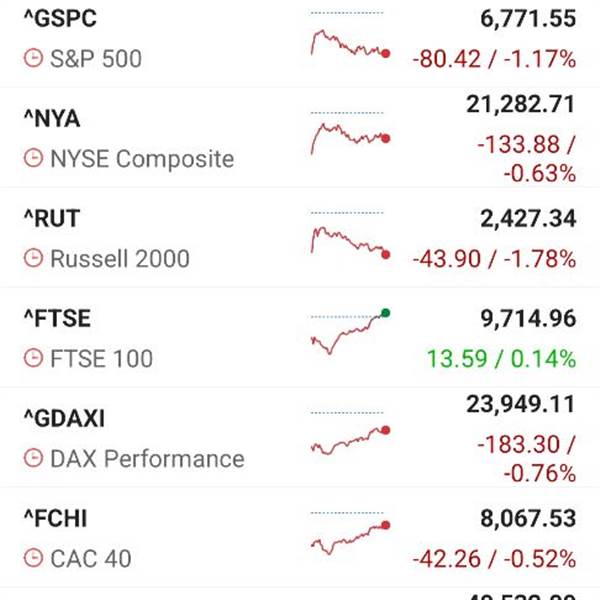Click the clock icon beside DAX Performance
The width and height of the screenshot is (600, 600).
(x=33, y=459)
